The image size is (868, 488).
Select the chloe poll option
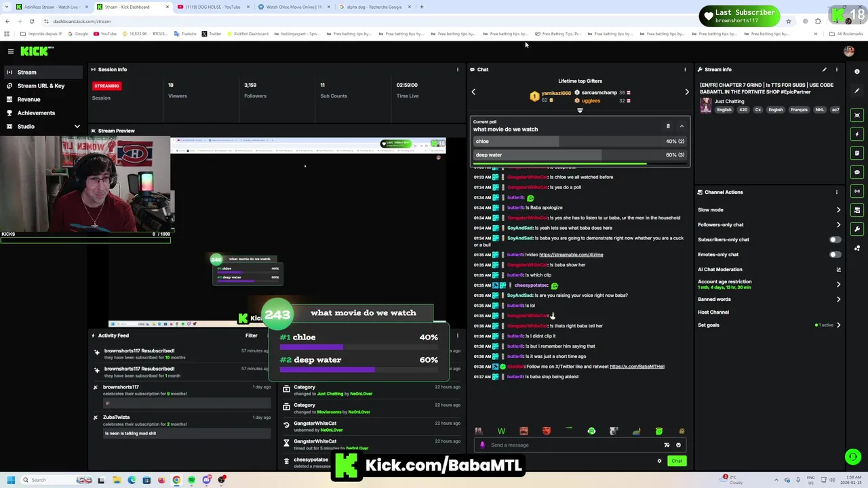point(580,141)
